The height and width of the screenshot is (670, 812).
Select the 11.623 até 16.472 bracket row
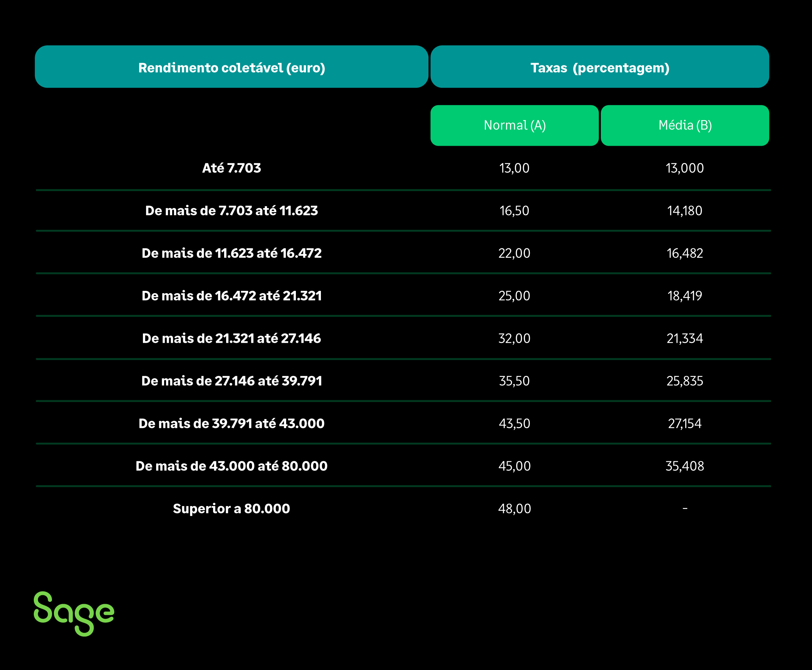[x=232, y=253]
